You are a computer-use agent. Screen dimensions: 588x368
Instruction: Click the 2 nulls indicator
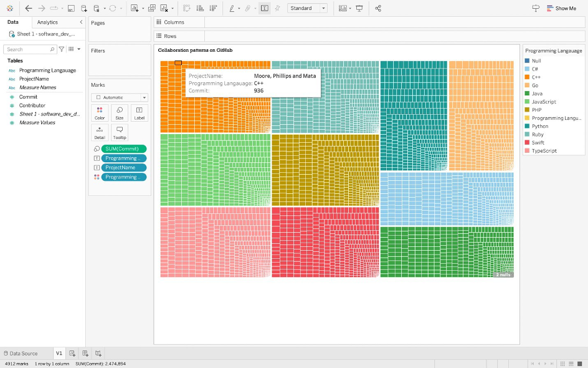503,275
